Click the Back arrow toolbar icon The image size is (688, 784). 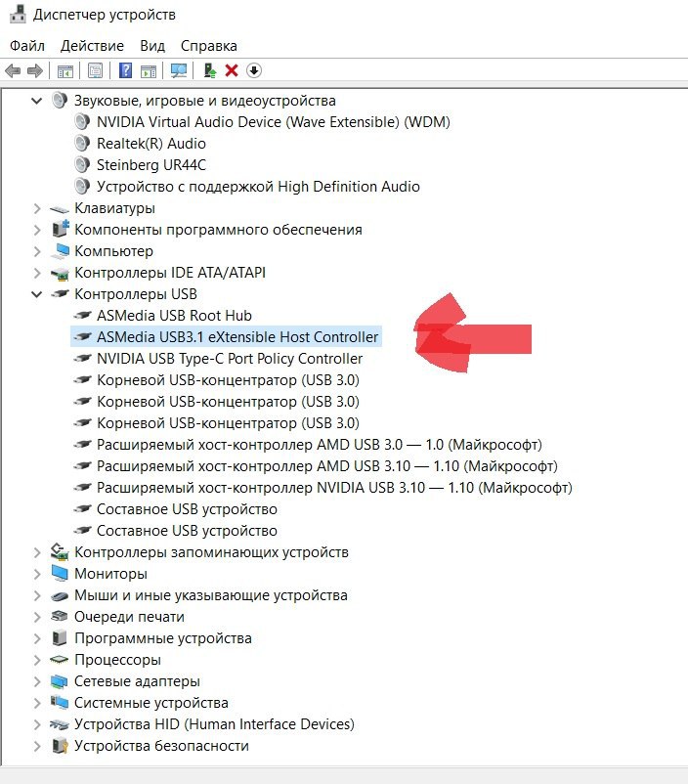point(13,70)
